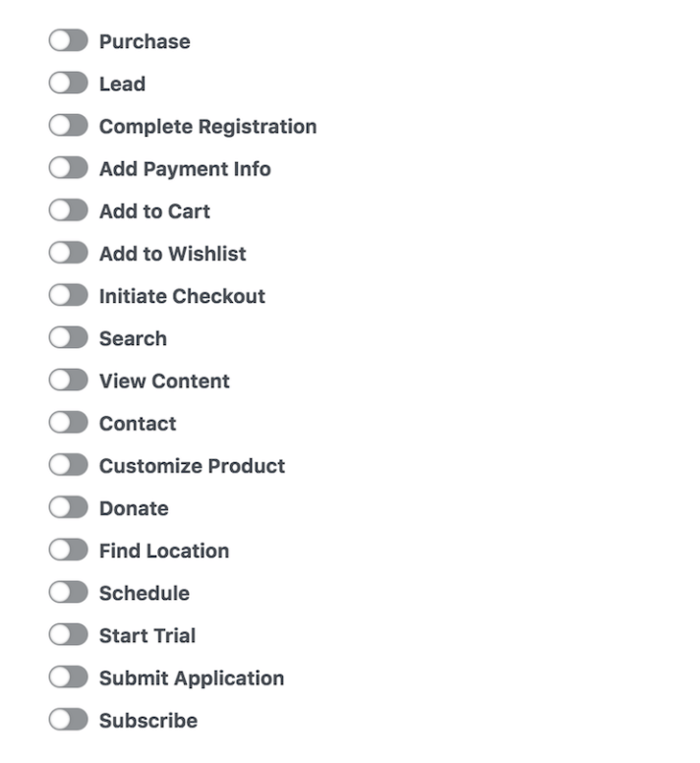The width and height of the screenshot is (700, 763).
Task: Enable the View Content toggle
Action: (x=68, y=381)
